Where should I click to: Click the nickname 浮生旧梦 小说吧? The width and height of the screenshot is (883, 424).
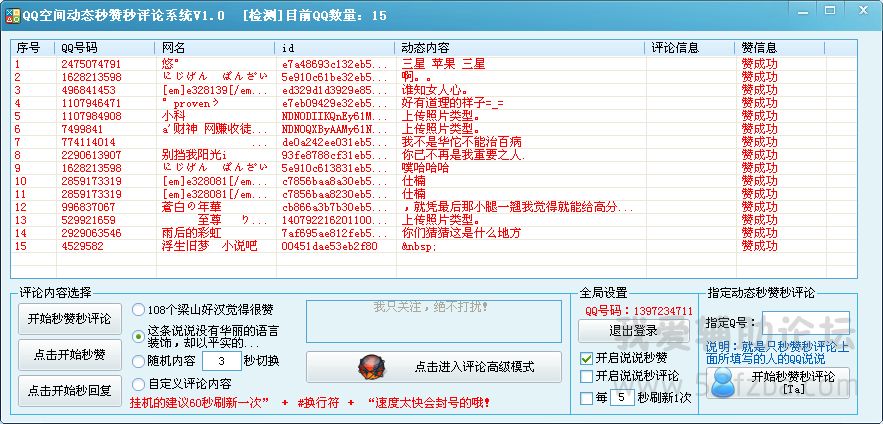click(x=209, y=246)
